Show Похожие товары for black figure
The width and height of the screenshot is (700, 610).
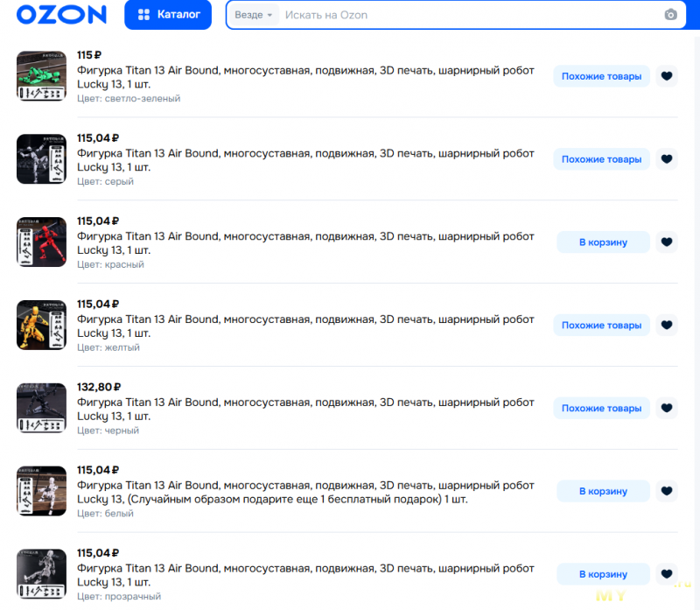pos(601,408)
